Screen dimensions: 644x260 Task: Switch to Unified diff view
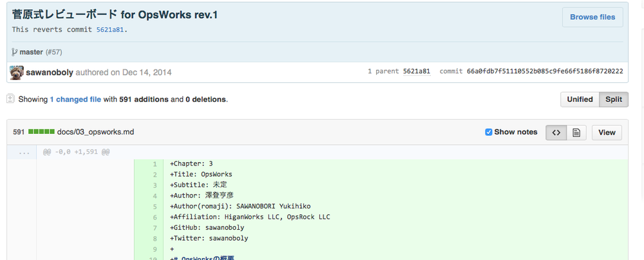coord(580,99)
